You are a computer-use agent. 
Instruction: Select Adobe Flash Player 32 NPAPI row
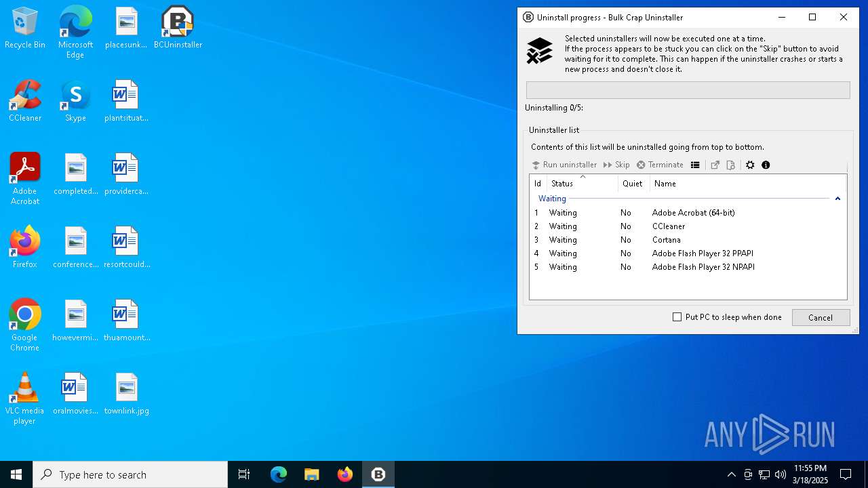[x=688, y=267]
